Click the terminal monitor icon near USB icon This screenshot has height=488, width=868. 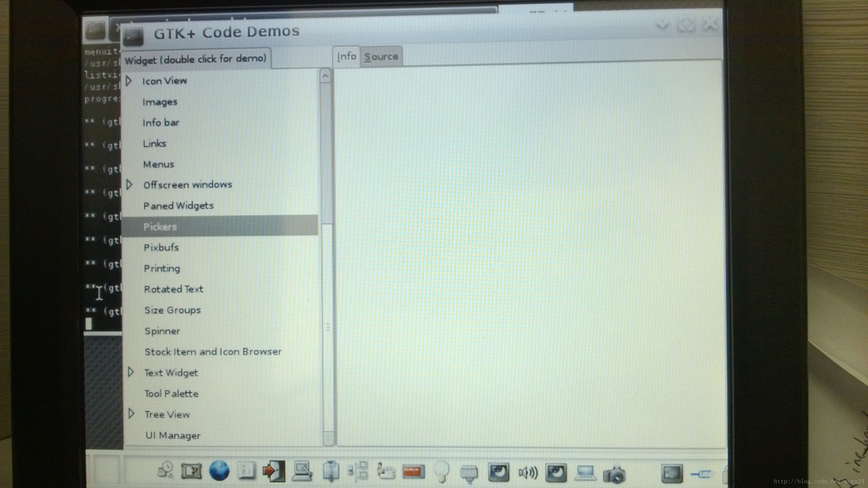coord(672,474)
